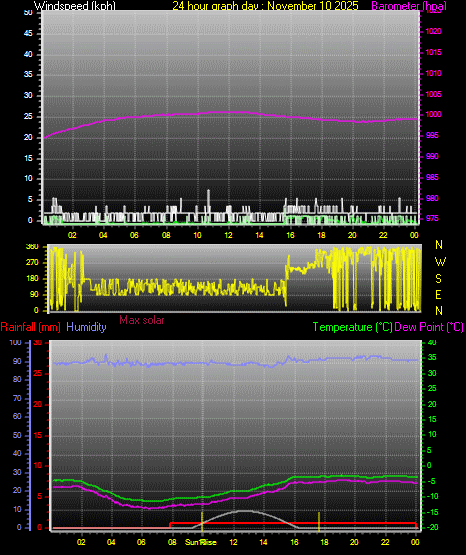This screenshot has width=466, height=555.
Task: Click the 'Windspeed (kph)' chart title
Action: pos(75,6)
